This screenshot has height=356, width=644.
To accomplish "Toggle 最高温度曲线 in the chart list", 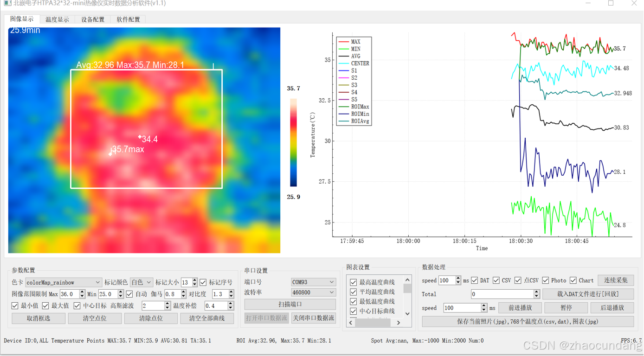I will [353, 282].
